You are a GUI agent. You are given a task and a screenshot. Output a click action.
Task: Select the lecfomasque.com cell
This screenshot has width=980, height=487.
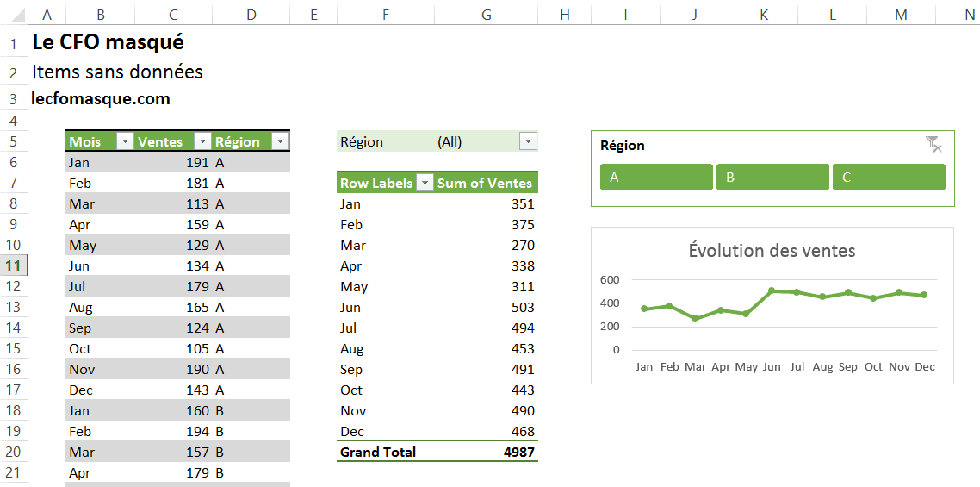click(101, 99)
